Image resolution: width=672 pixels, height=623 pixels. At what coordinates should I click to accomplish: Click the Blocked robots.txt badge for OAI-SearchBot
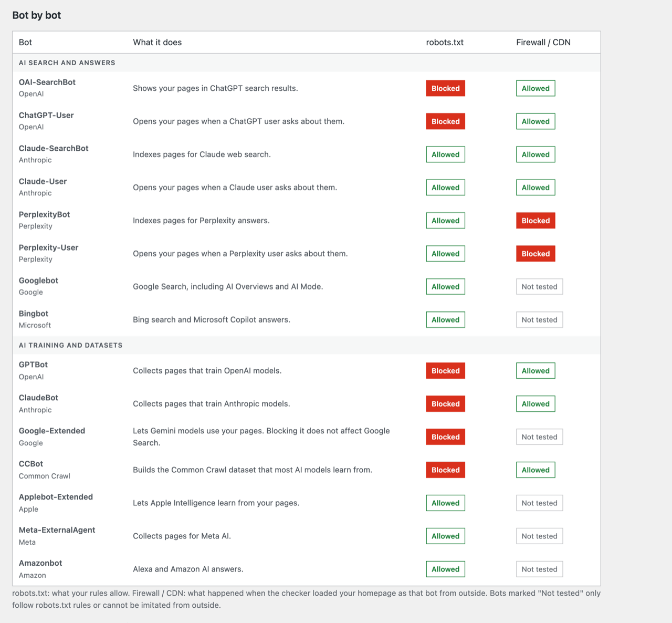click(446, 88)
